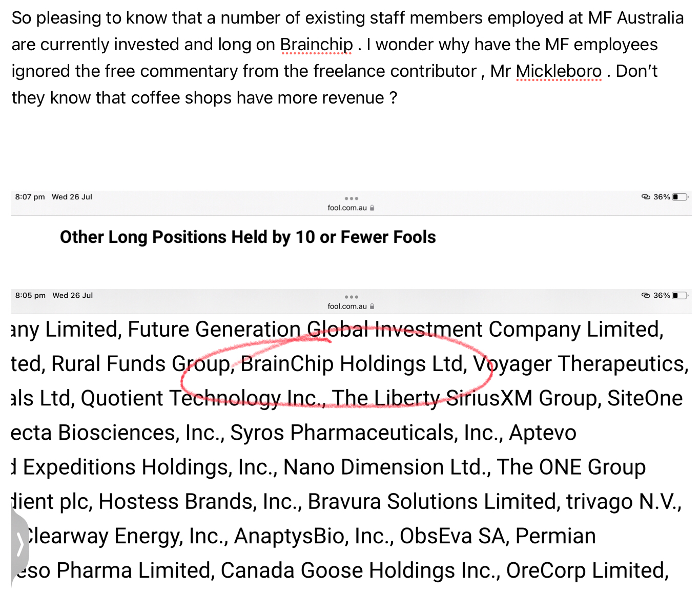Tap the 8:07 pm clock in the status bar
Viewport: 700px width, 593px height.
tap(30, 197)
